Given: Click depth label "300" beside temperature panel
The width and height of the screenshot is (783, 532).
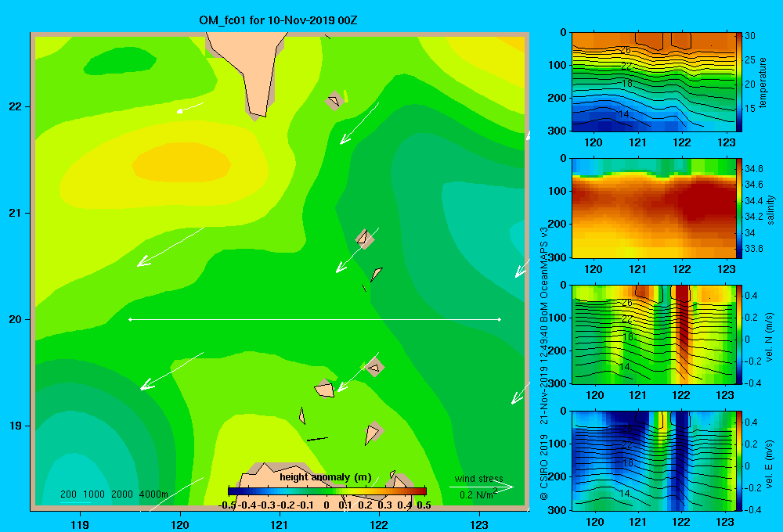Looking at the screenshot, I should (557, 131).
